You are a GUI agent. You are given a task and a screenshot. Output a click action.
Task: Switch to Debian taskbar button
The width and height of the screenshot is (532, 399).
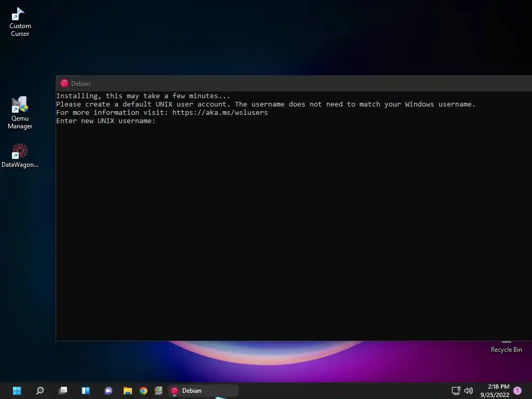tap(203, 391)
